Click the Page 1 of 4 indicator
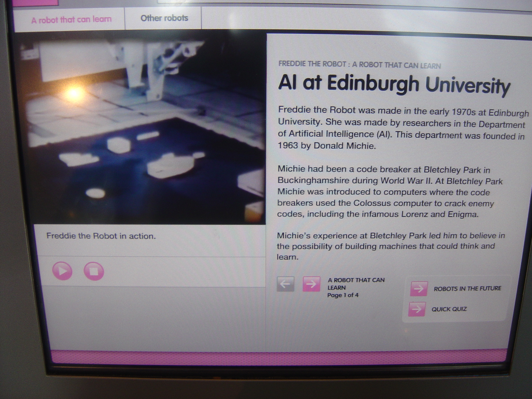 [x=343, y=295]
